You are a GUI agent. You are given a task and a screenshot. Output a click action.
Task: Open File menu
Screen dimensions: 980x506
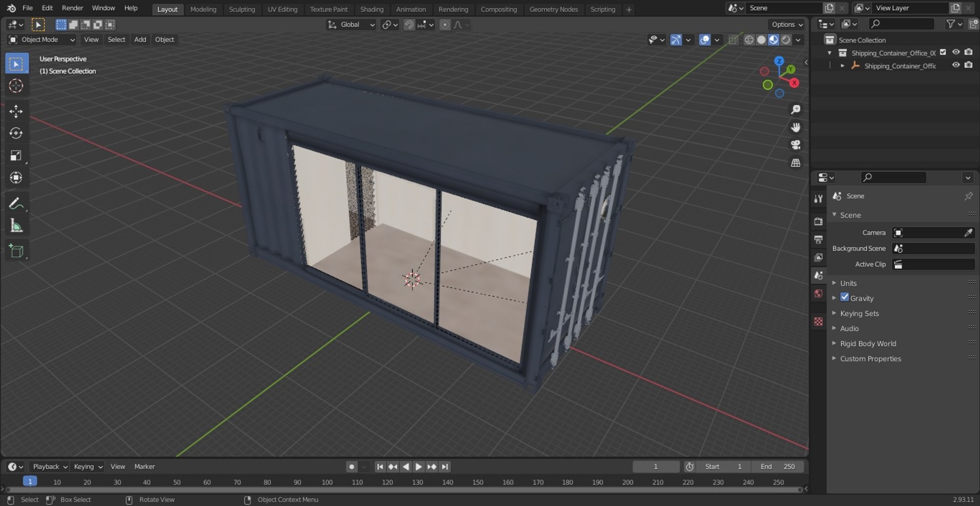28,8
